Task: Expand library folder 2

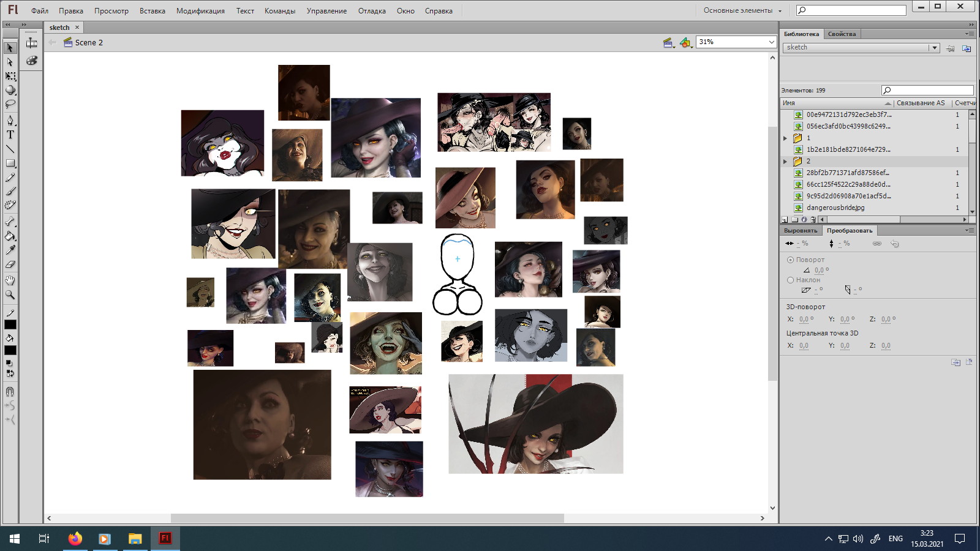Action: 785,162
